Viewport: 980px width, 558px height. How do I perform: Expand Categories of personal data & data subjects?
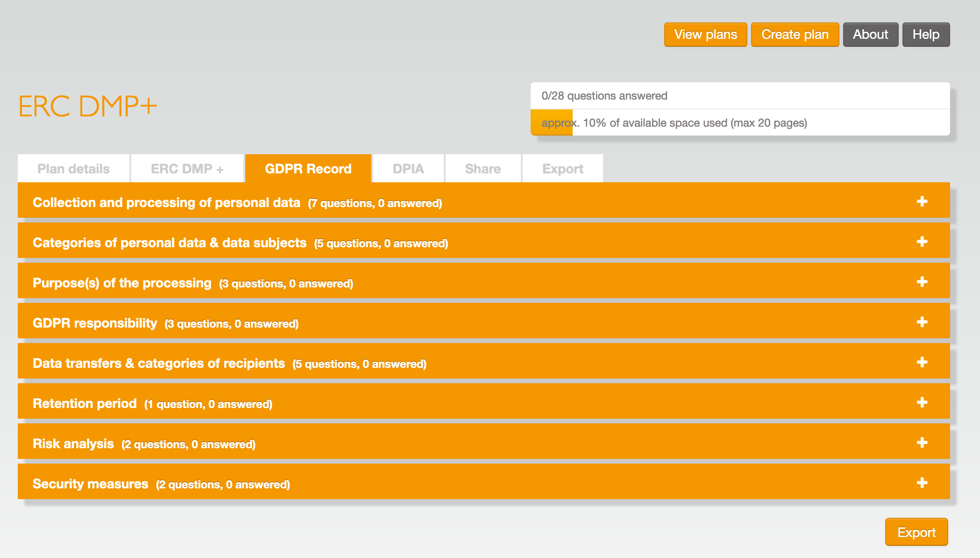point(484,240)
